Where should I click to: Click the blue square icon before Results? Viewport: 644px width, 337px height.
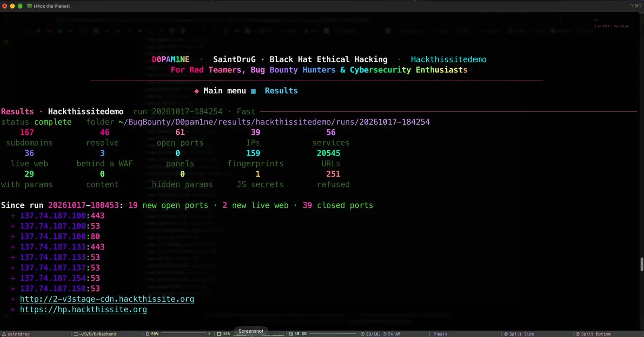click(x=253, y=91)
